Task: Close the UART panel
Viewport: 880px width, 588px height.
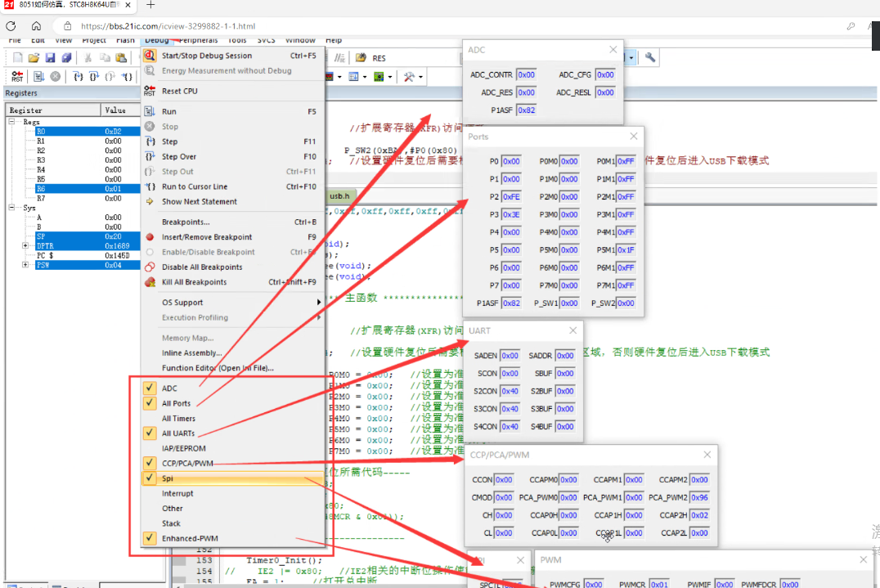Action: (573, 330)
